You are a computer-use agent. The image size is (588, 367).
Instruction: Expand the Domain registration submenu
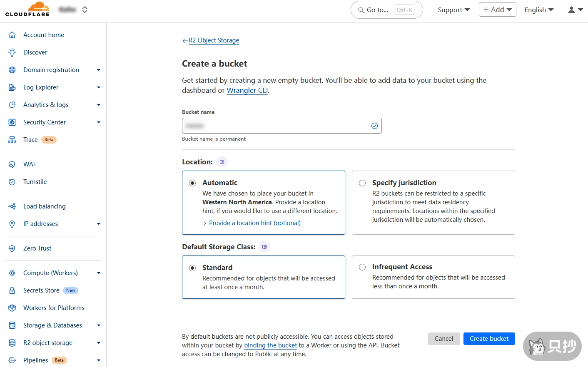point(99,70)
